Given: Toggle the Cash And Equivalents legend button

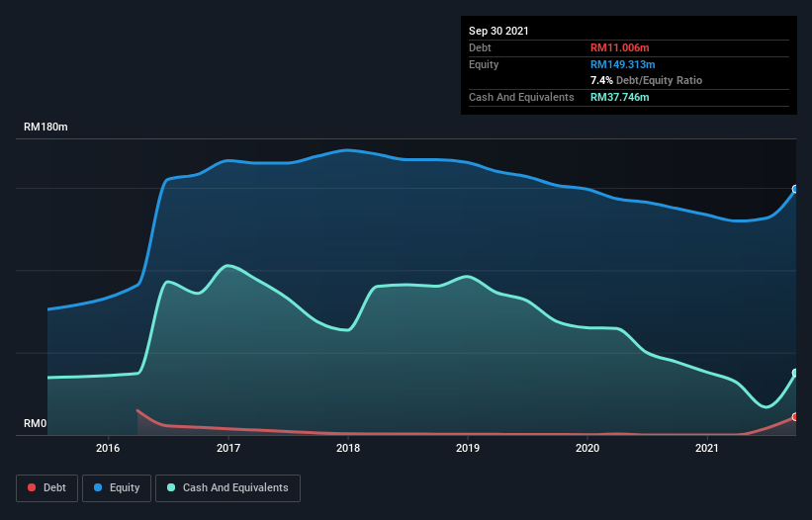Looking at the screenshot, I should pyautogui.click(x=227, y=488).
